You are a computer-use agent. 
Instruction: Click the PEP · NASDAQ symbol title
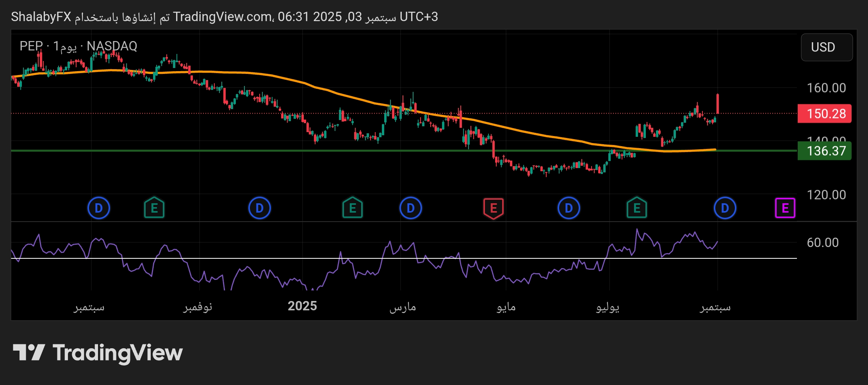[x=78, y=46]
